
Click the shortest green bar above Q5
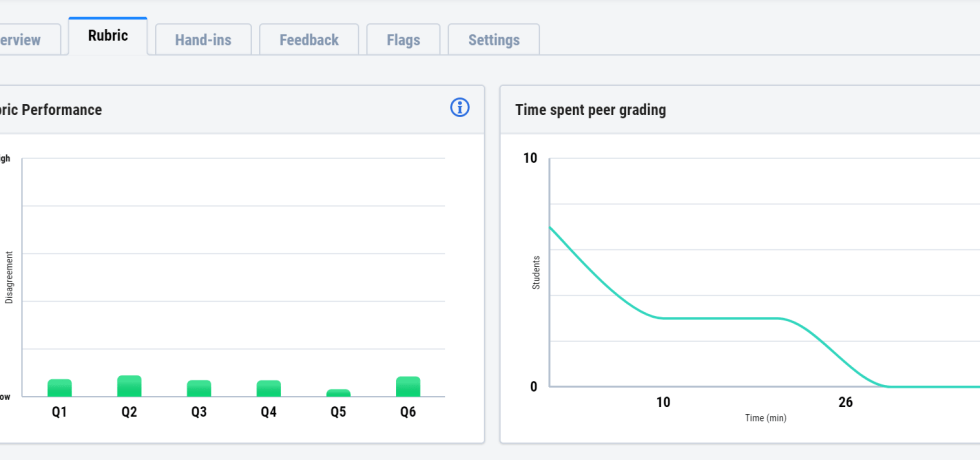pyautogui.click(x=338, y=393)
